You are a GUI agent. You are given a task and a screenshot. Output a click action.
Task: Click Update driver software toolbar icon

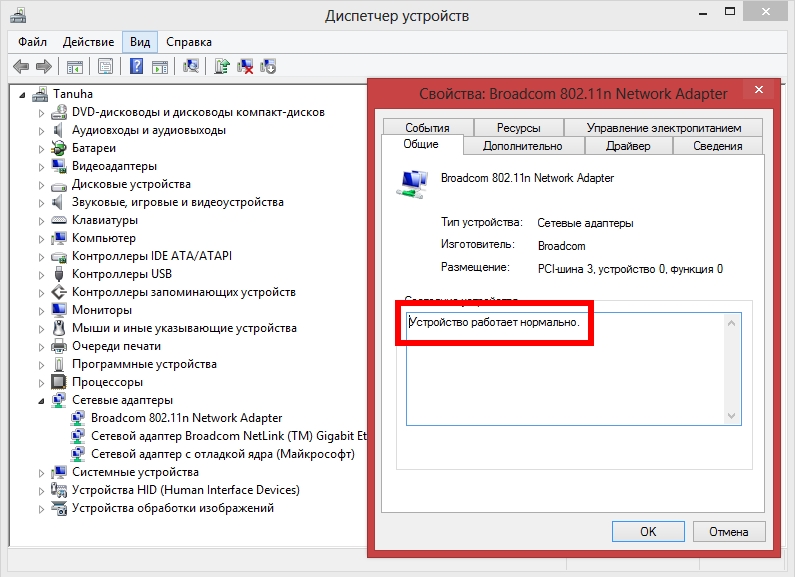click(x=221, y=67)
